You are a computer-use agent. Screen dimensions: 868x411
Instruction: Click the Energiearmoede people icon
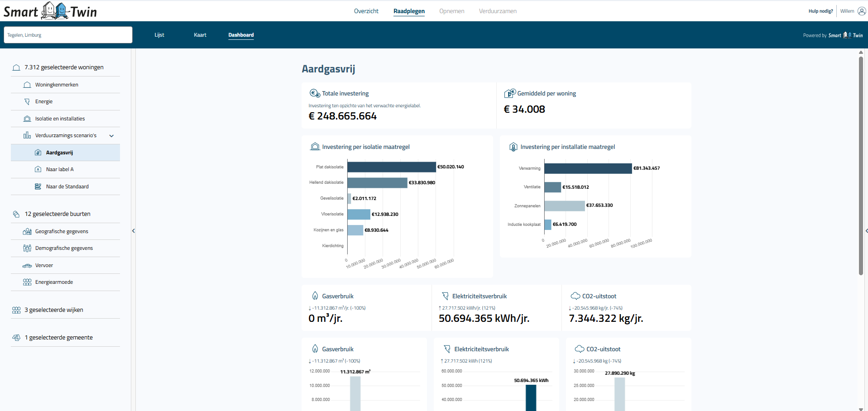(28, 282)
